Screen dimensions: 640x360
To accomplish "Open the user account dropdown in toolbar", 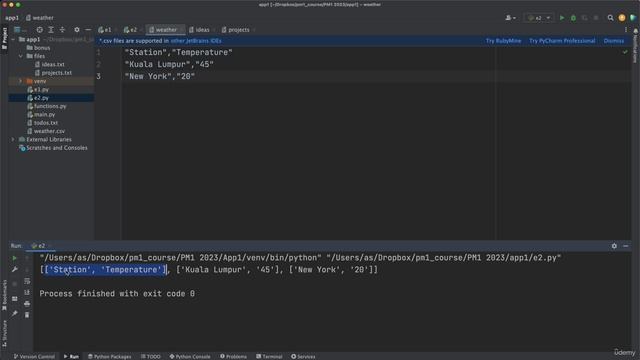I will 510,18.
